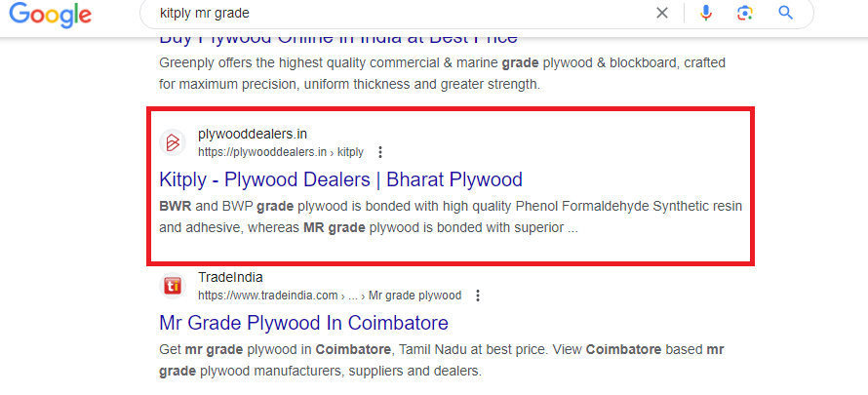Clear the search box text
868x395 pixels.
662,13
